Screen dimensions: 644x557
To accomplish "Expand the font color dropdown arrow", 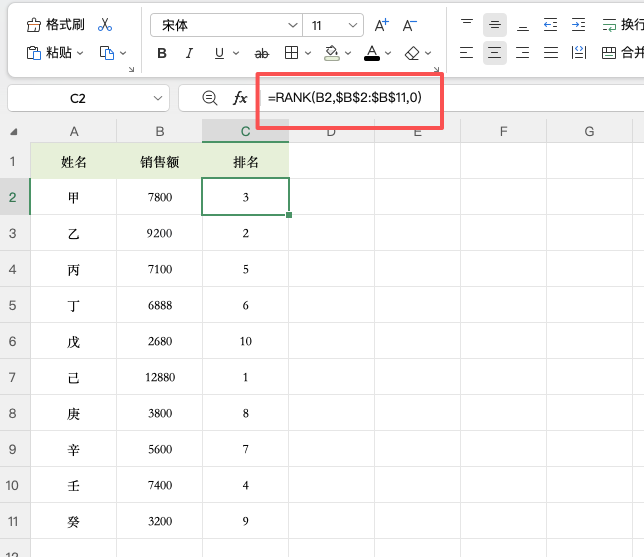I will pyautogui.click(x=388, y=53).
